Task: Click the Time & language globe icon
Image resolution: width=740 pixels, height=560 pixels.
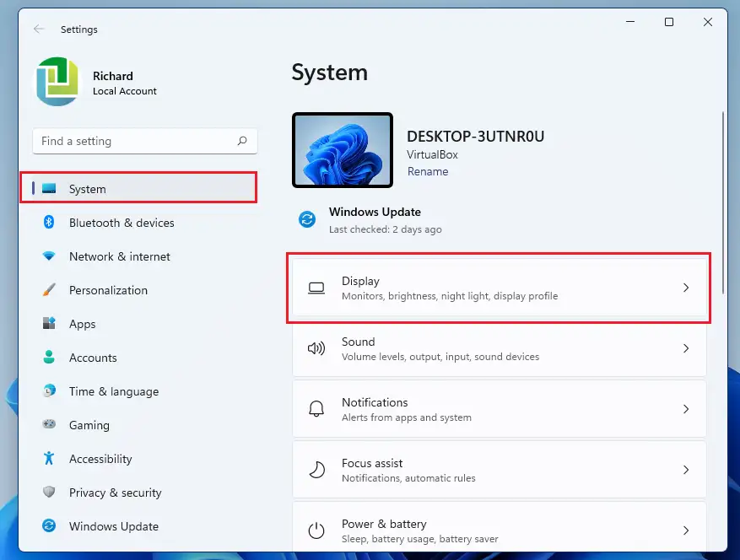Action: pyautogui.click(x=49, y=390)
